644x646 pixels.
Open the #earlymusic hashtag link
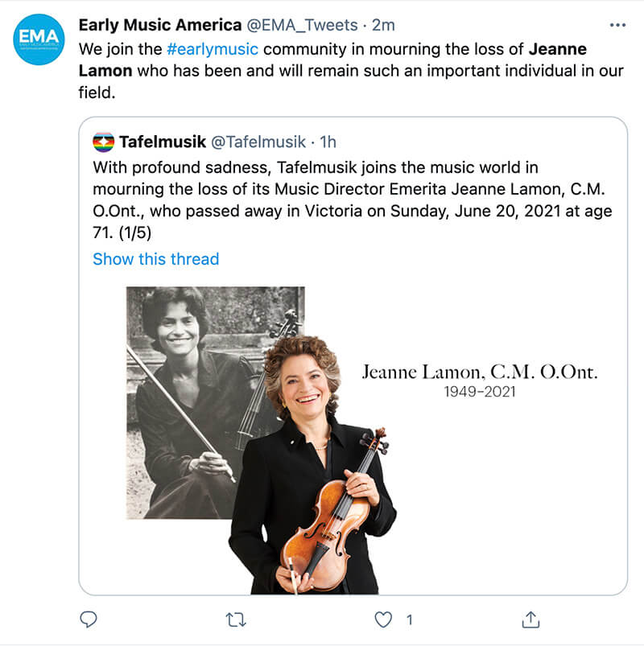212,48
